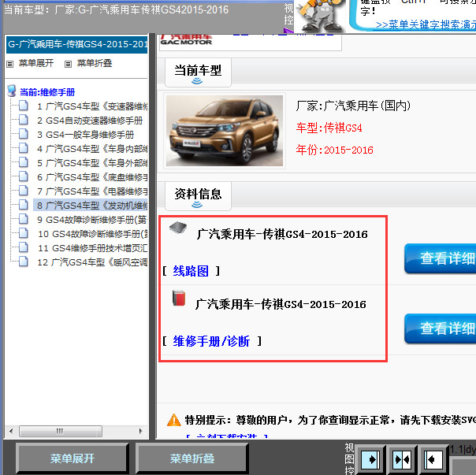
Task: Click the right-arrow view control button
Action: click(370, 459)
